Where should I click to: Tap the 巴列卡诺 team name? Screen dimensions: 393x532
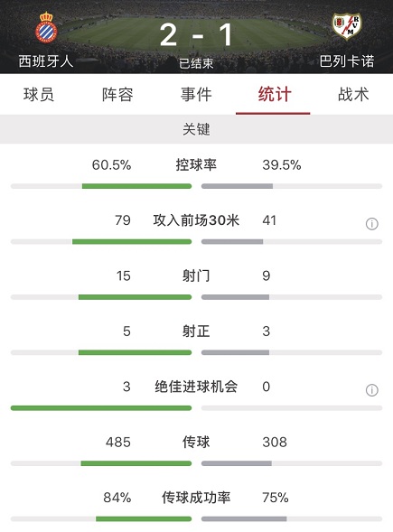347,61
